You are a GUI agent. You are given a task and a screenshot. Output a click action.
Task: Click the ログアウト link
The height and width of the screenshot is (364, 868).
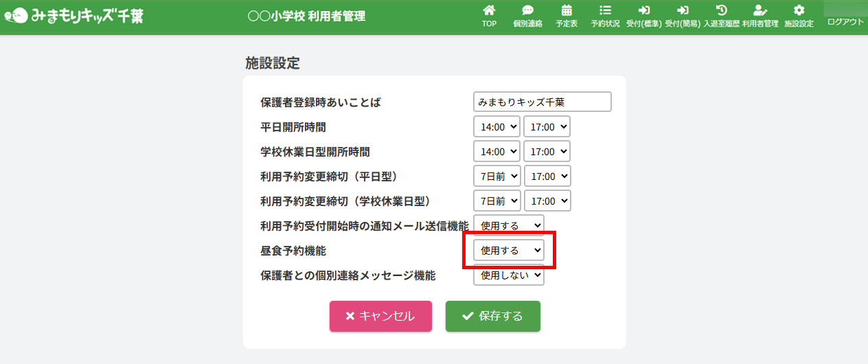(845, 22)
